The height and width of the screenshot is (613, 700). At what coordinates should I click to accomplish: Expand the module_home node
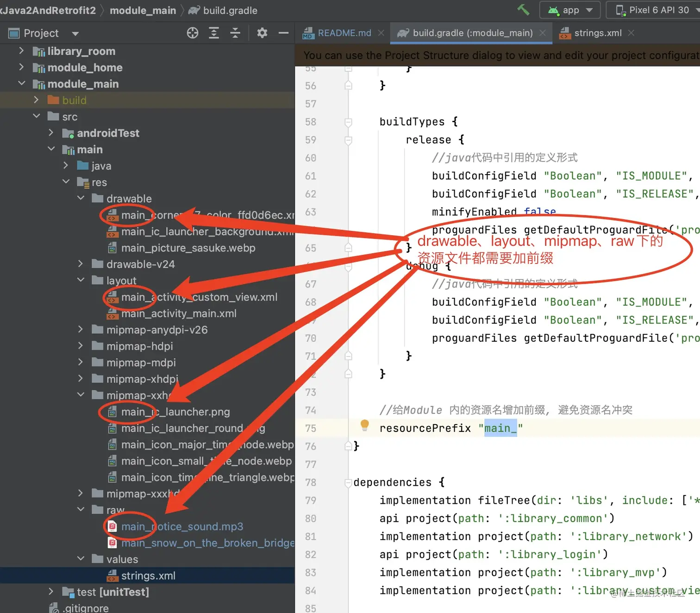(21, 67)
